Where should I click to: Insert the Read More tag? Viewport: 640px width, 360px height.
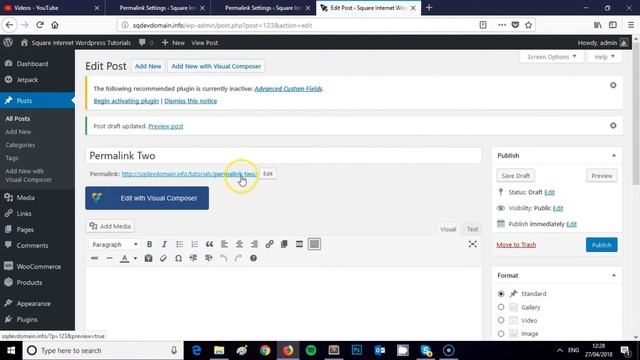pyautogui.click(x=299, y=244)
